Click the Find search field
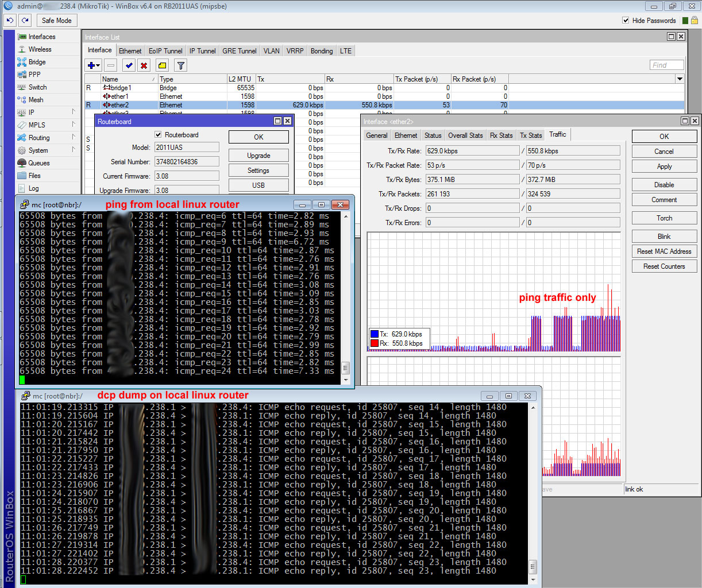 point(666,65)
